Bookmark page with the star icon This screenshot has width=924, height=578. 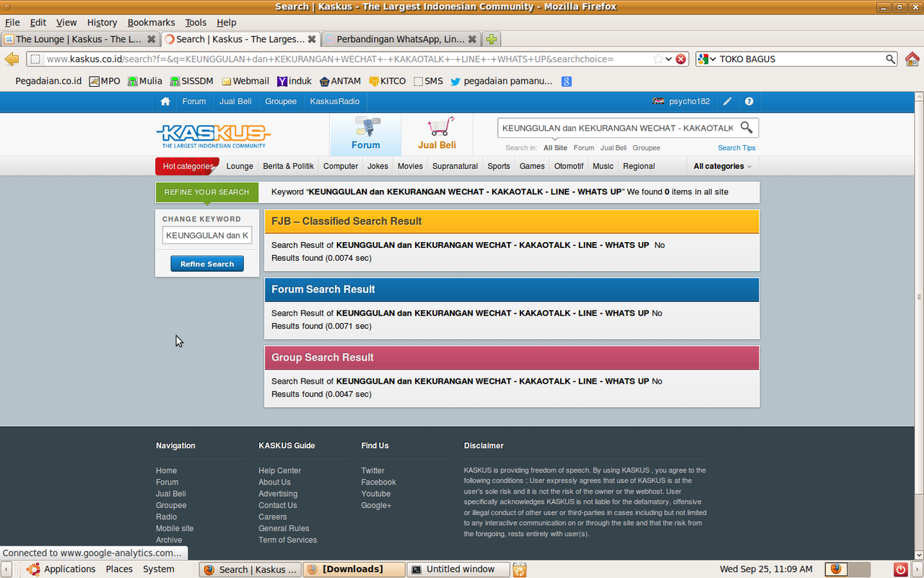pos(658,59)
